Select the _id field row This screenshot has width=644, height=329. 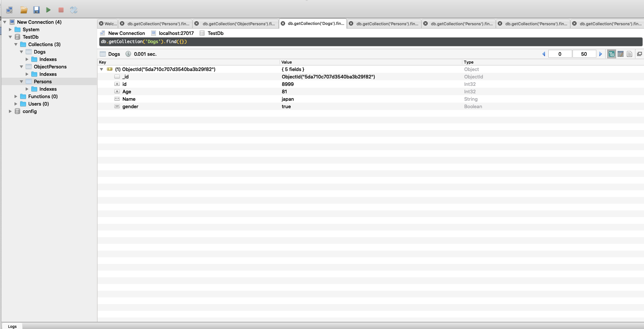pyautogui.click(x=371, y=77)
